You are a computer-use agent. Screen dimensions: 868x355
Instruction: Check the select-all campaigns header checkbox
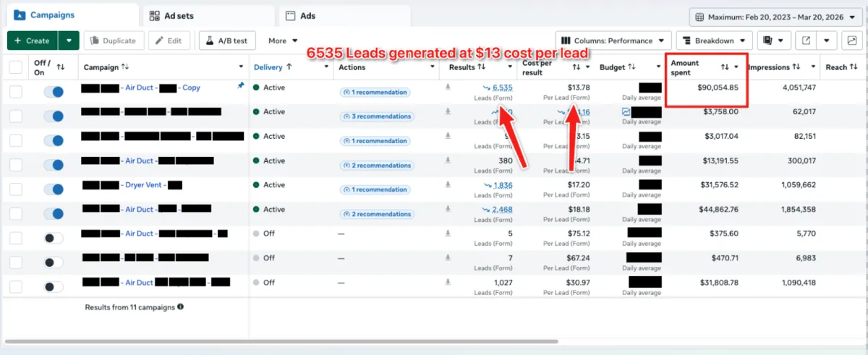[x=15, y=67]
